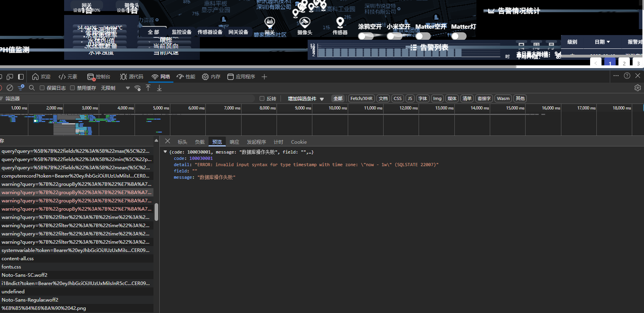Export HAR file with down-arrow icon
The height and width of the screenshot is (313, 644).
pos(159,88)
